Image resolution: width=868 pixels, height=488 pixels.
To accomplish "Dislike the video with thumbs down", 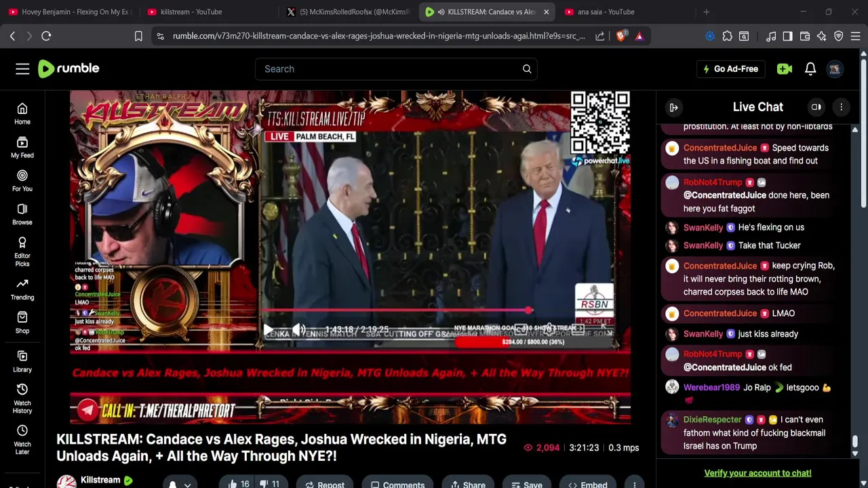I will point(270,484).
